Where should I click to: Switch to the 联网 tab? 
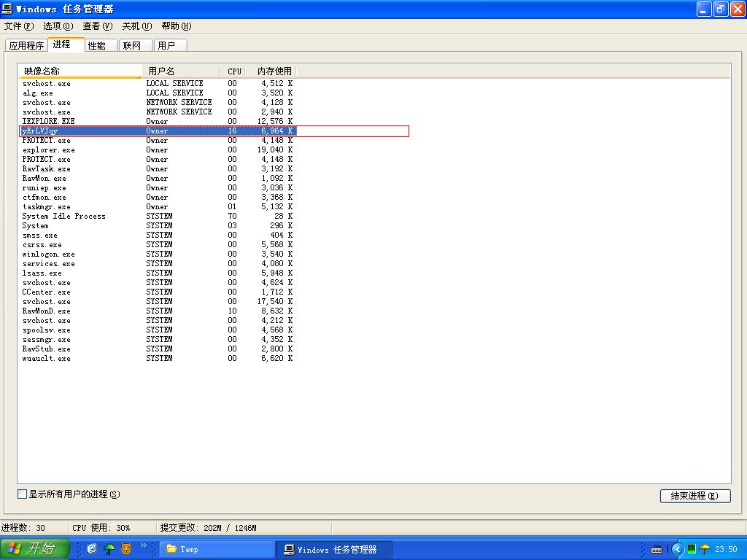(x=136, y=45)
